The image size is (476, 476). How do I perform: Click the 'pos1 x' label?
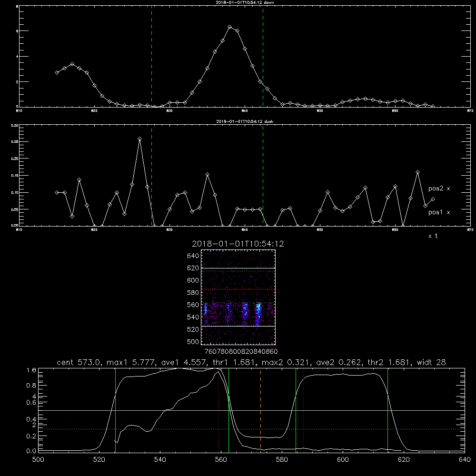pos(439,212)
